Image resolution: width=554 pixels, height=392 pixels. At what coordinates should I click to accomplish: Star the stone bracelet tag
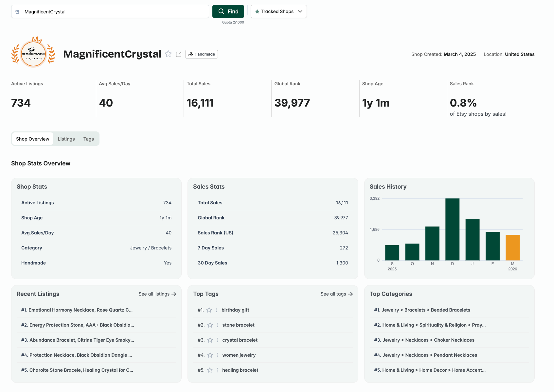click(210, 325)
